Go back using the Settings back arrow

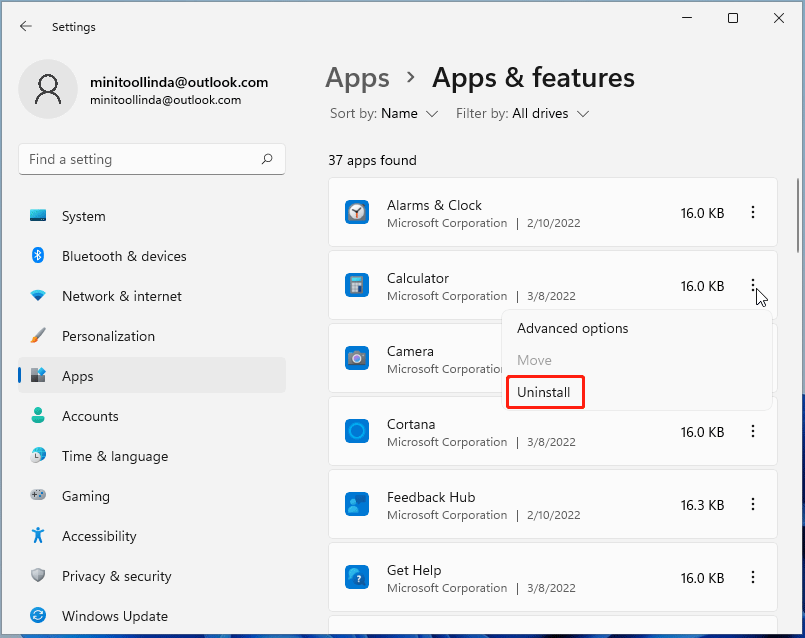[x=25, y=26]
